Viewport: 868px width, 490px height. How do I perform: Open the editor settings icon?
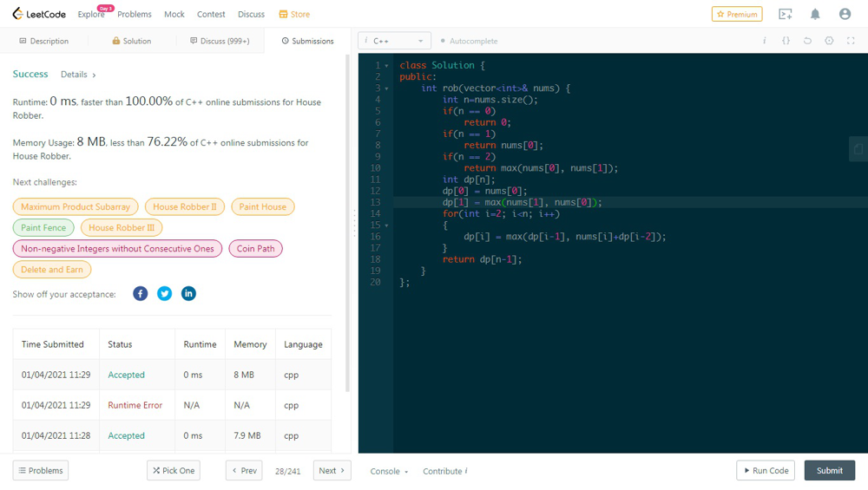coord(829,41)
